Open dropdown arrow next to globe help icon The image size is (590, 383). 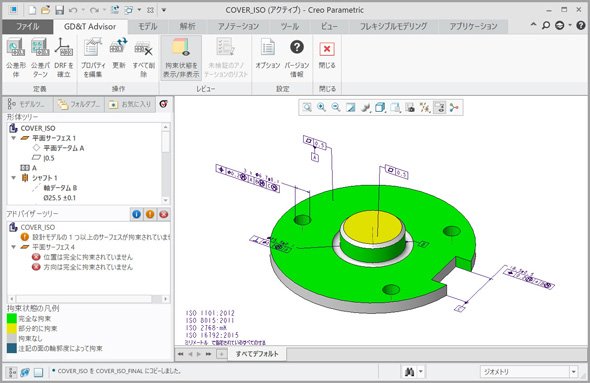pyautogui.click(x=570, y=25)
